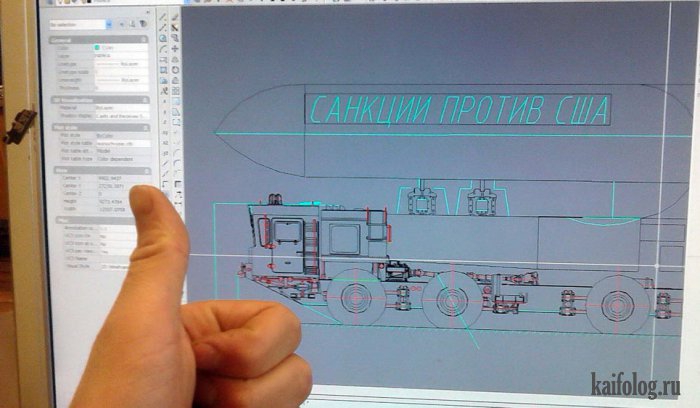Click the truck's front wheel in the drawing
The width and height of the screenshot is (700, 408).
tap(356, 298)
